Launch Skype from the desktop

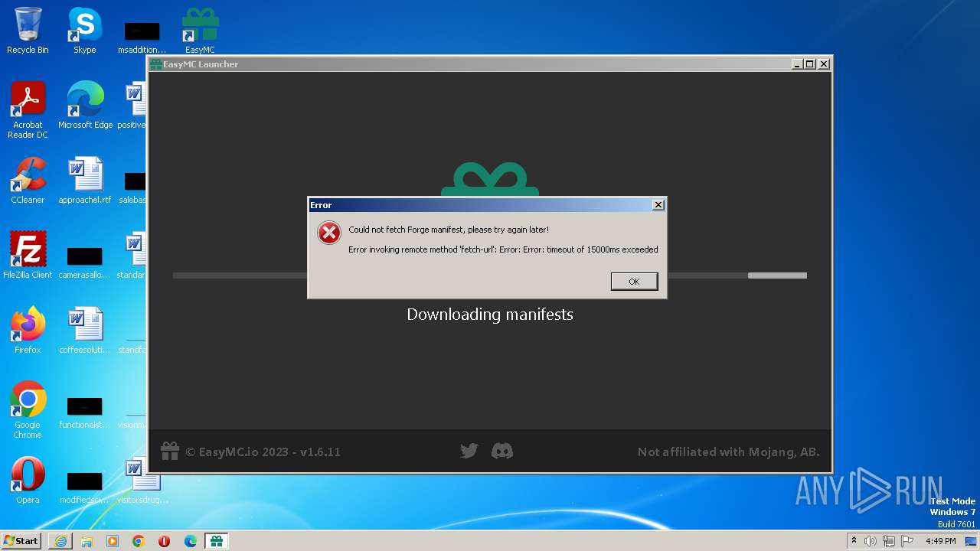point(84,31)
